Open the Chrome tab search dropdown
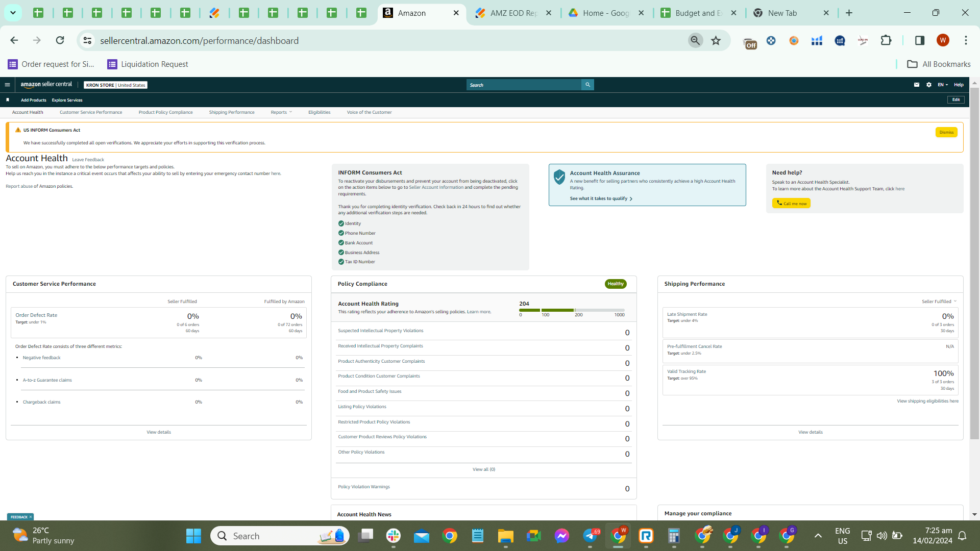Viewport: 980px width, 551px height. pos(13,13)
